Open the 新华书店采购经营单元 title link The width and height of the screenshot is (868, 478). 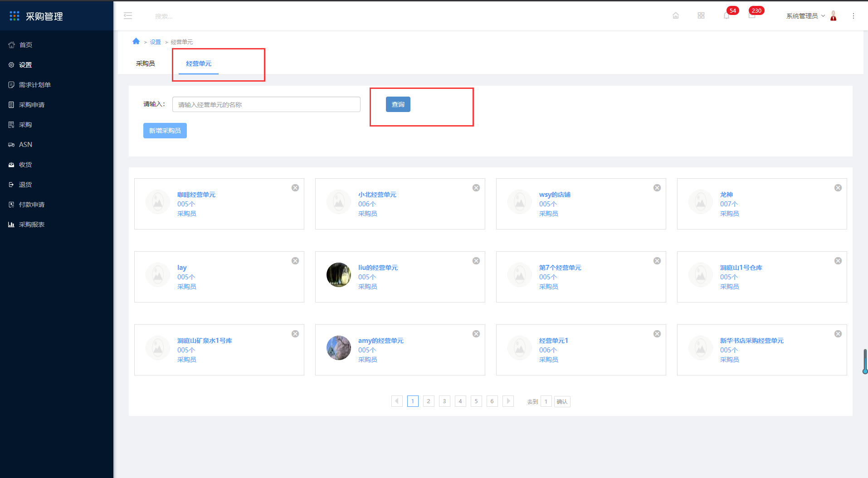click(752, 341)
